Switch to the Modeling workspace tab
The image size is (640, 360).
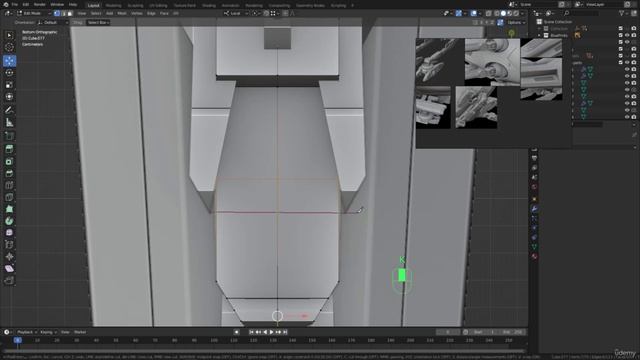coord(113,5)
